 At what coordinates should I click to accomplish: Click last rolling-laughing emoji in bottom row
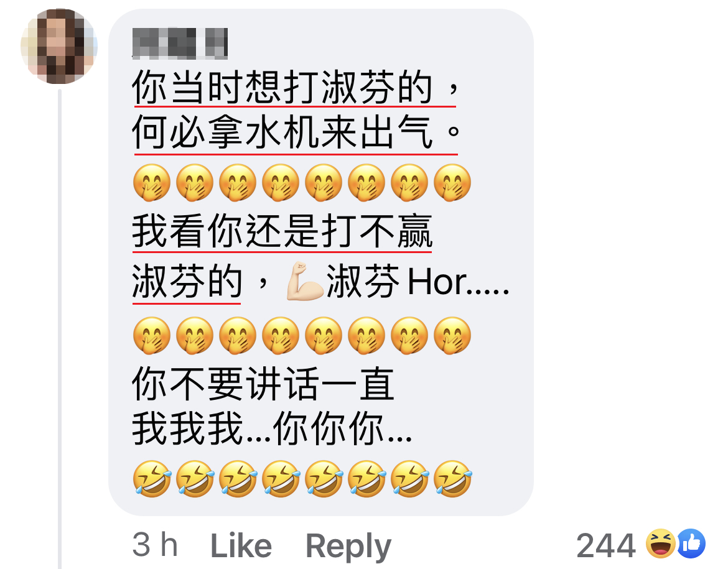click(x=452, y=478)
